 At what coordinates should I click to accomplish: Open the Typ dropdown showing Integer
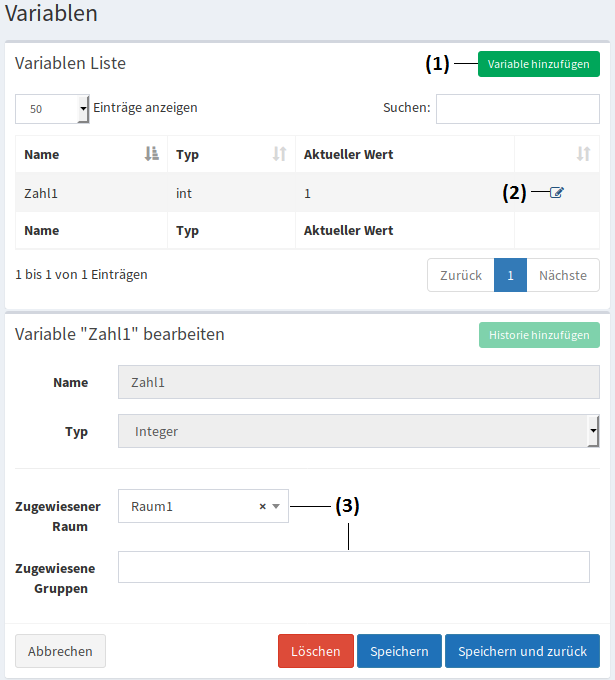358,431
